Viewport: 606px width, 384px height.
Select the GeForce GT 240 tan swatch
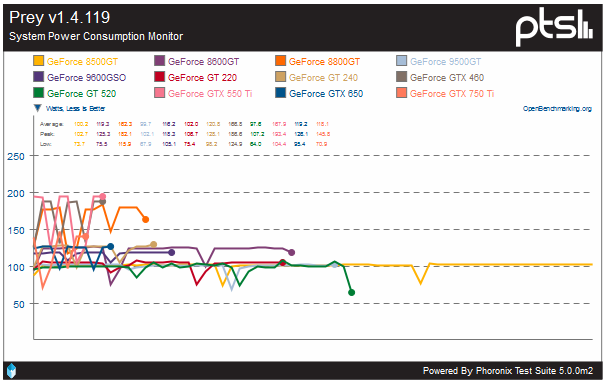pyautogui.click(x=280, y=77)
